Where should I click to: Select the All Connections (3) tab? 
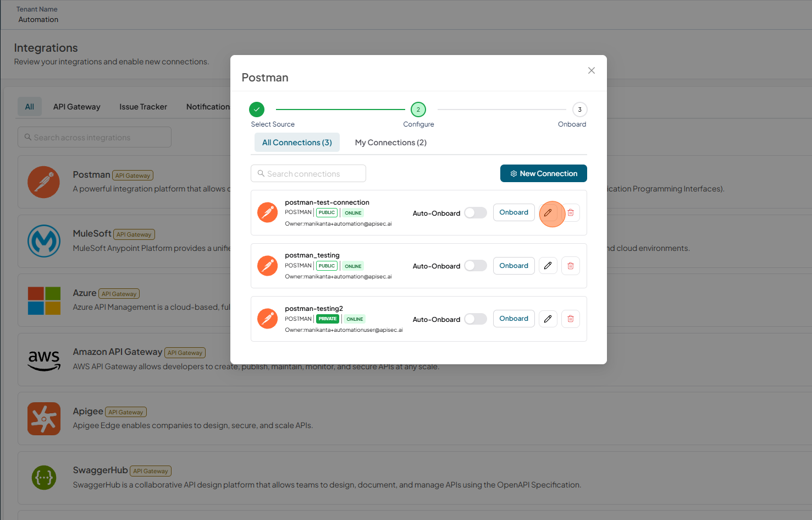[x=297, y=143]
